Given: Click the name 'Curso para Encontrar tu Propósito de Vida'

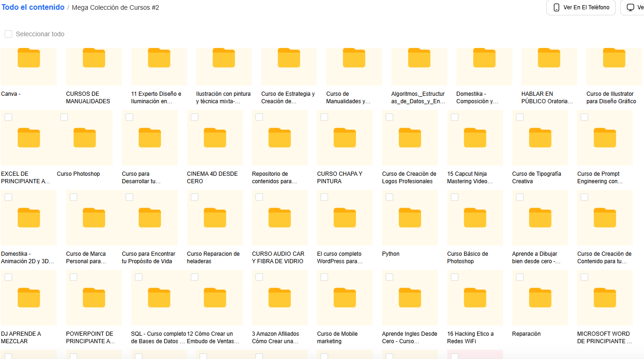Looking at the screenshot, I should click(x=148, y=258).
